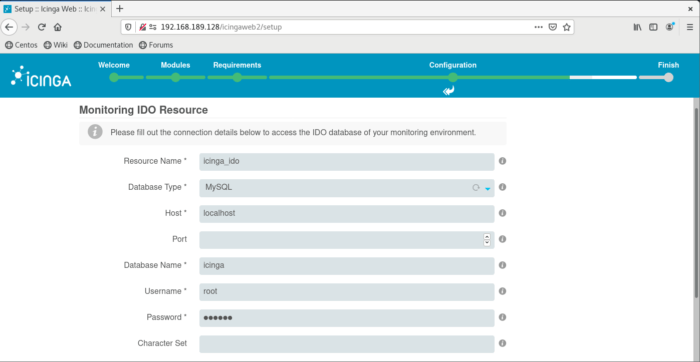Bookmark this page with the star icon
The width and height of the screenshot is (700, 362).
click(x=567, y=27)
